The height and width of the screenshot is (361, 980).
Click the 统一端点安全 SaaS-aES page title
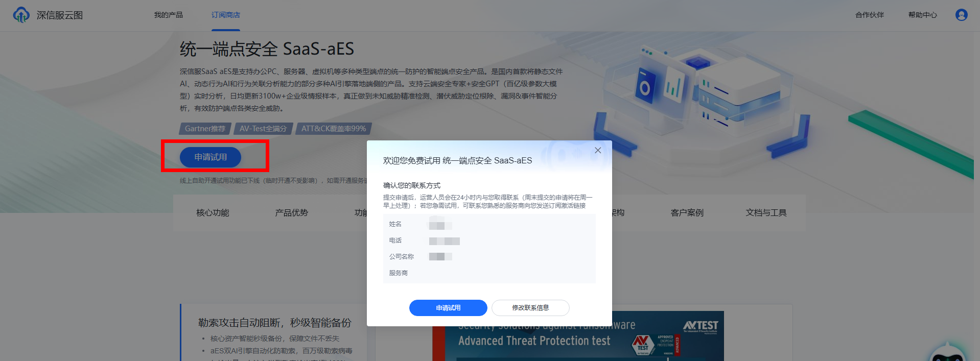pos(267,49)
